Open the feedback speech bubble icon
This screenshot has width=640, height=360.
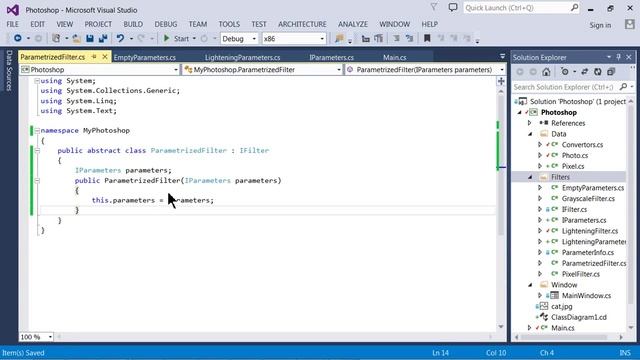(x=453, y=7)
